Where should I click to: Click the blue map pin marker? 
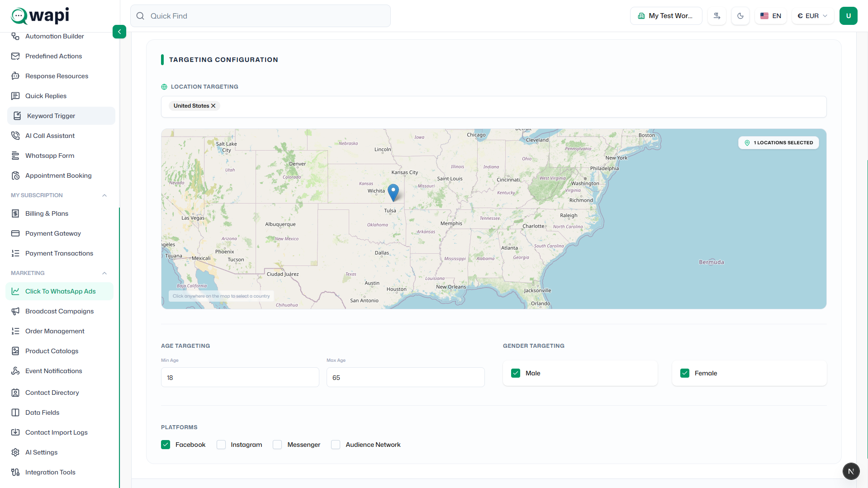[x=394, y=192]
